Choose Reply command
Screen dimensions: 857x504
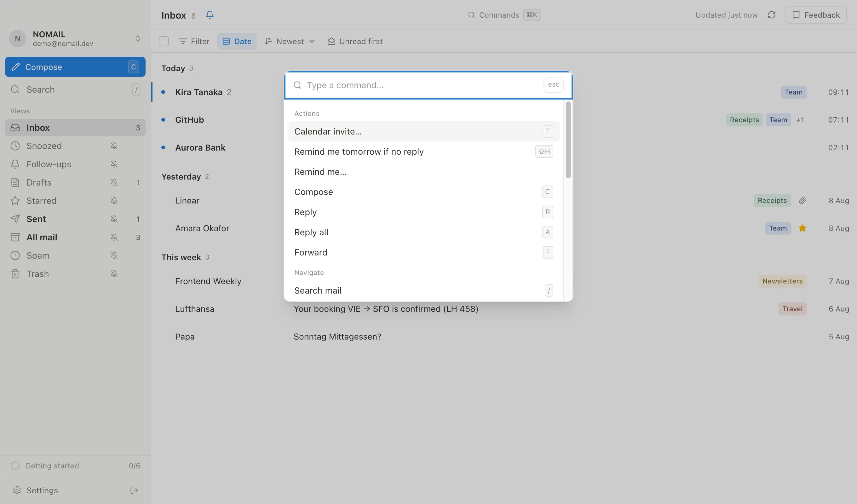[423, 212]
